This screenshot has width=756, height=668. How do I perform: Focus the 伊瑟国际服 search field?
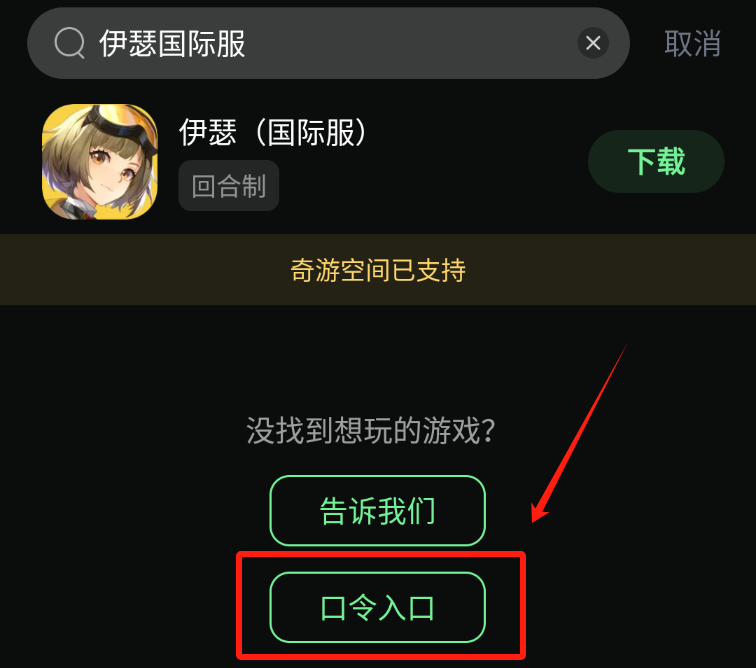click(x=328, y=43)
